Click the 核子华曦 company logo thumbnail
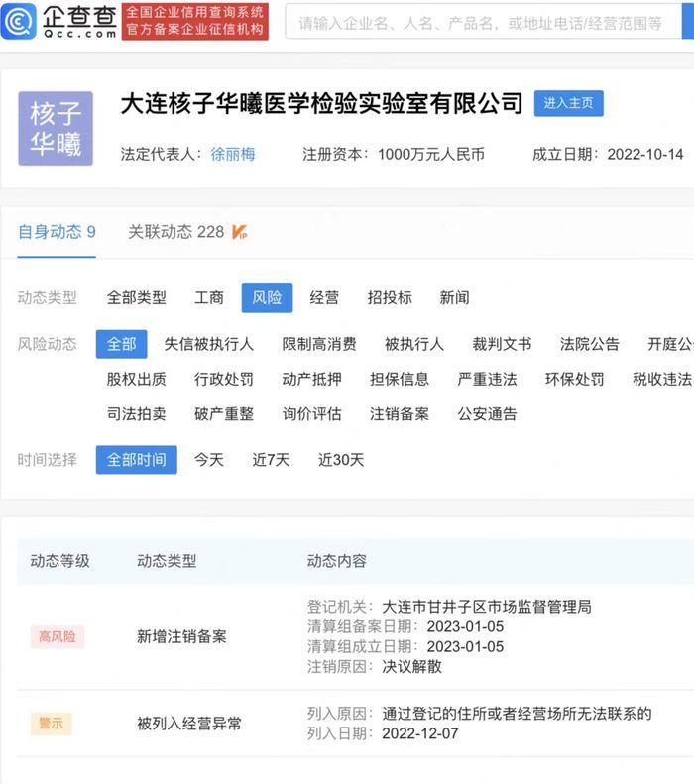Screen dimensions: 694x784 (x=56, y=129)
